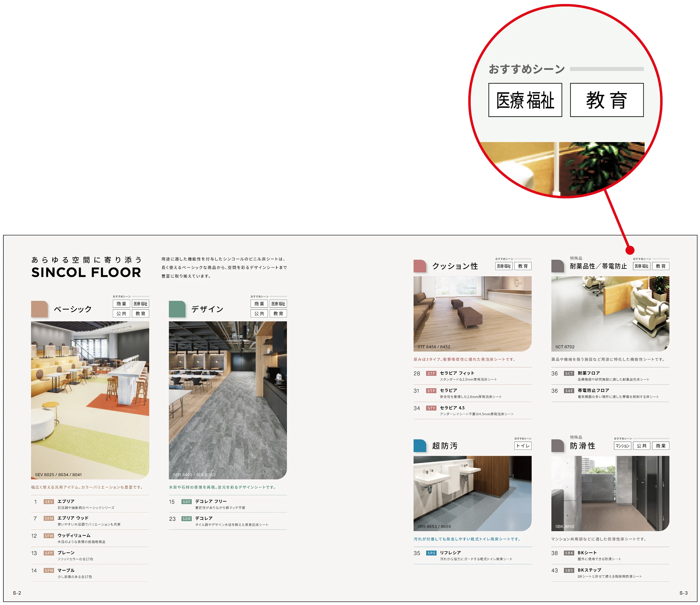This screenshot has height=605, width=700.
Task: Open the クッション性 lobby photo
Action: pyautogui.click(x=472, y=314)
